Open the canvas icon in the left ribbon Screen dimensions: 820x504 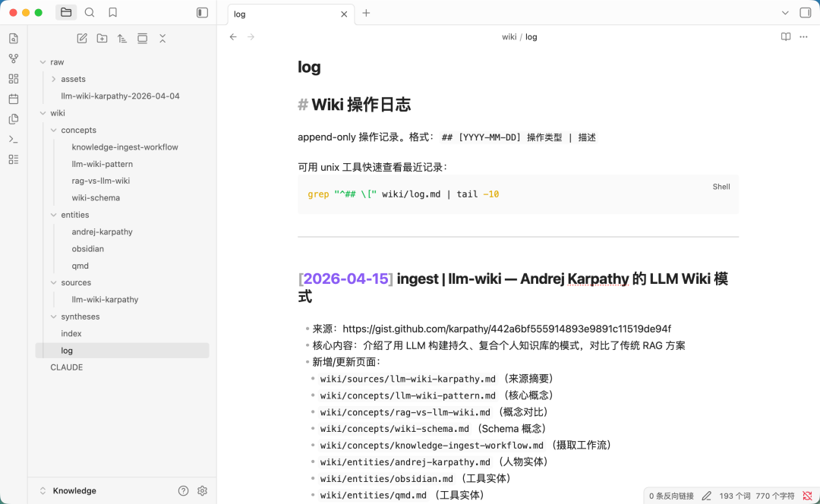click(x=14, y=78)
